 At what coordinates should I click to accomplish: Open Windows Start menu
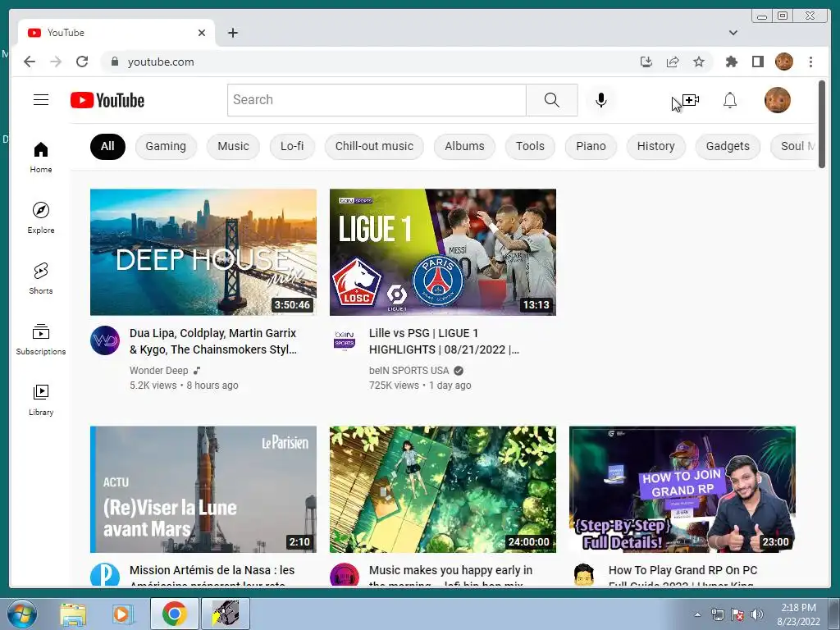(x=22, y=614)
